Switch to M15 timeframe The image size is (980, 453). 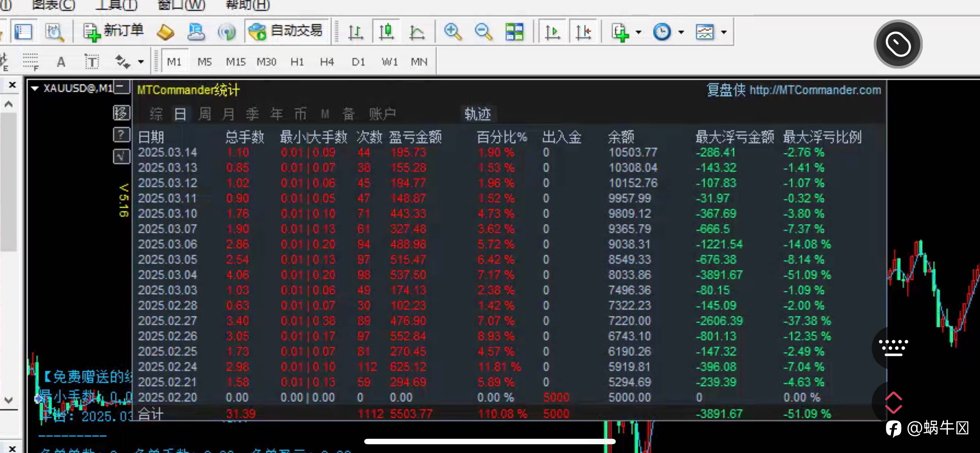tap(236, 62)
